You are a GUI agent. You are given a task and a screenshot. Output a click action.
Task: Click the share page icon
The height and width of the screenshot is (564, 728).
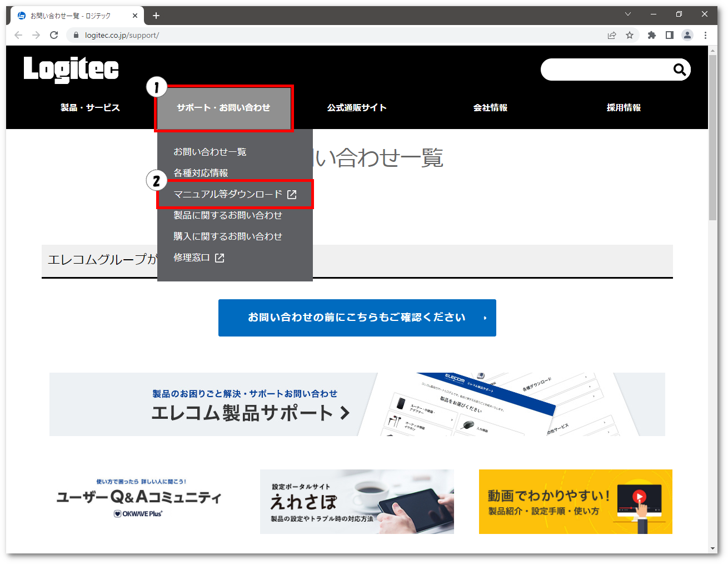coord(612,35)
